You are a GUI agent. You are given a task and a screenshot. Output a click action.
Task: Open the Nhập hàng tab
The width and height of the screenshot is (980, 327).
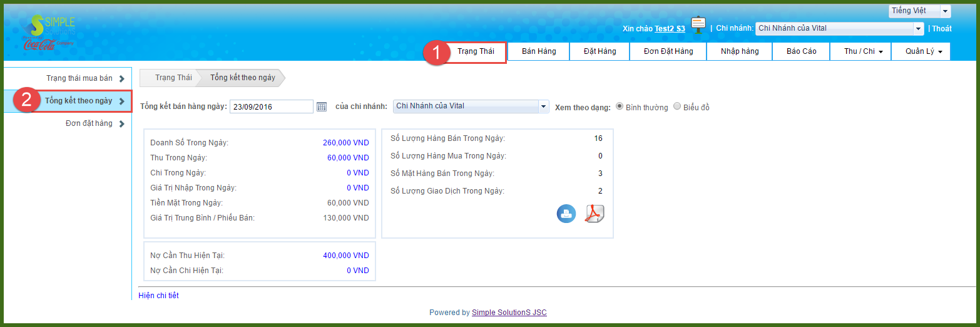pyautogui.click(x=739, y=51)
